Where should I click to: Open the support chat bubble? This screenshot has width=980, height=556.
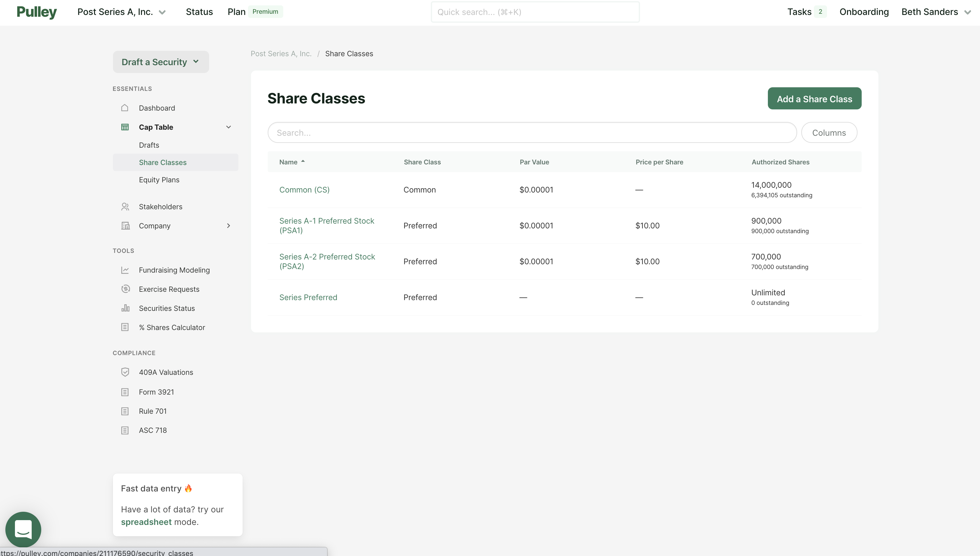pos(23,529)
